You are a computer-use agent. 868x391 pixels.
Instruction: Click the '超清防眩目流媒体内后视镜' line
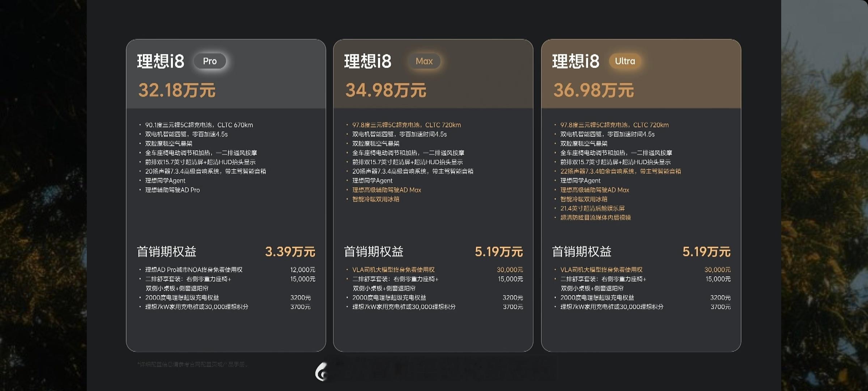pos(595,218)
